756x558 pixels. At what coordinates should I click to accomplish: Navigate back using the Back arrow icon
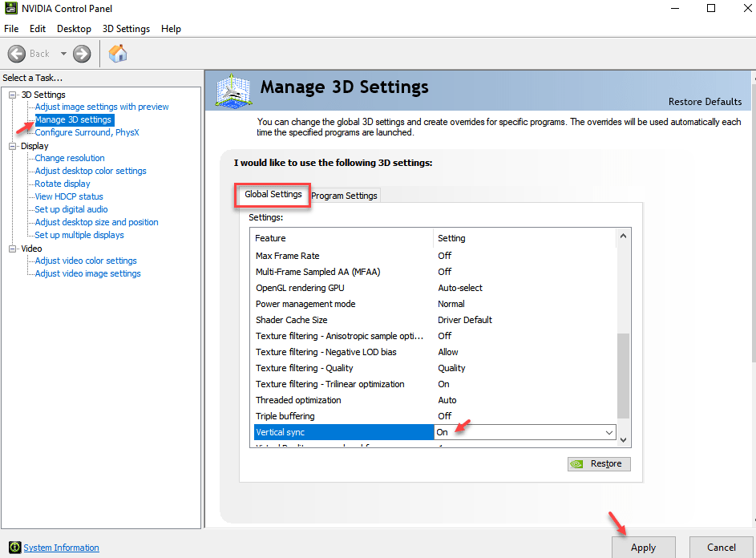(17, 54)
